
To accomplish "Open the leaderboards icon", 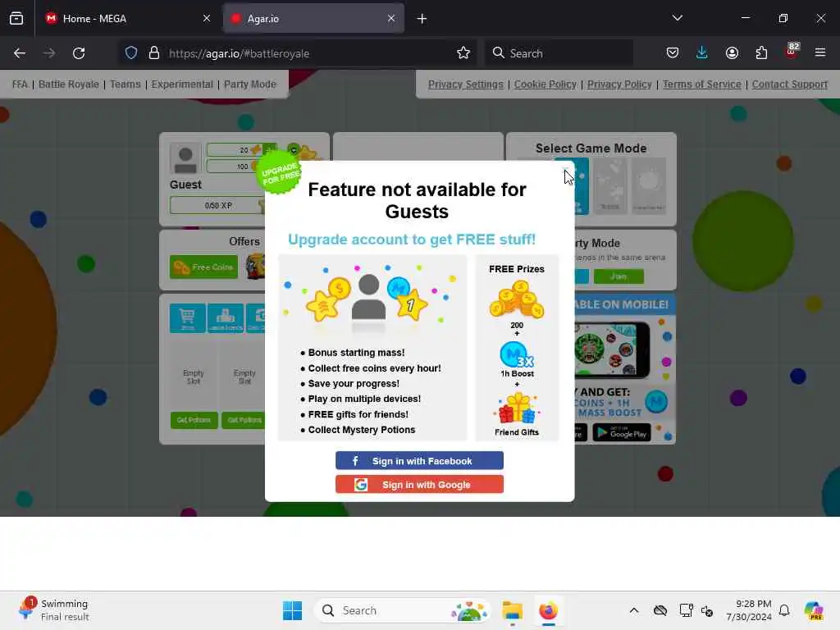I will [x=226, y=318].
